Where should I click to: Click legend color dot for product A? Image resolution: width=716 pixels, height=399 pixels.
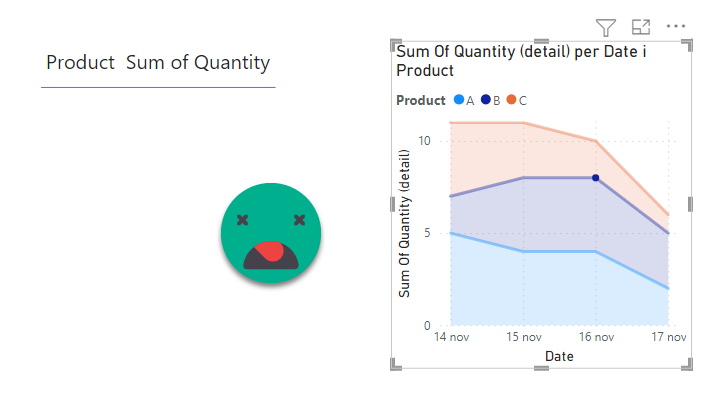click(459, 100)
